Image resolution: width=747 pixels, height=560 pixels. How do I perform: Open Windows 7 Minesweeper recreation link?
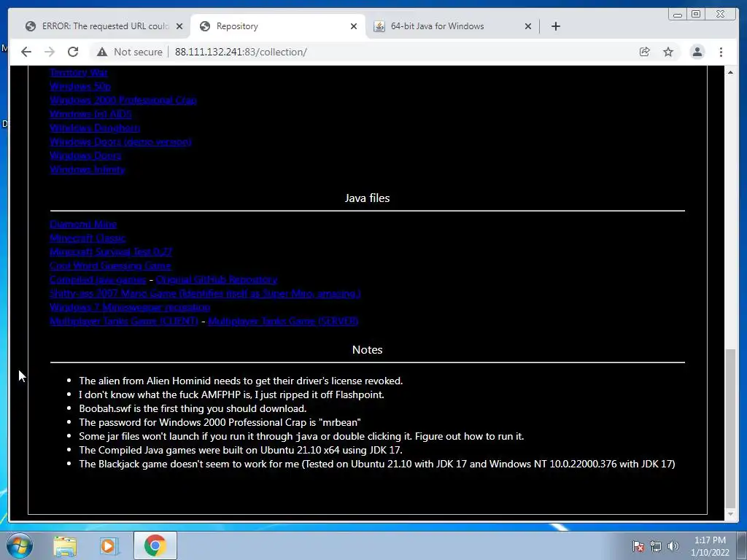click(130, 307)
